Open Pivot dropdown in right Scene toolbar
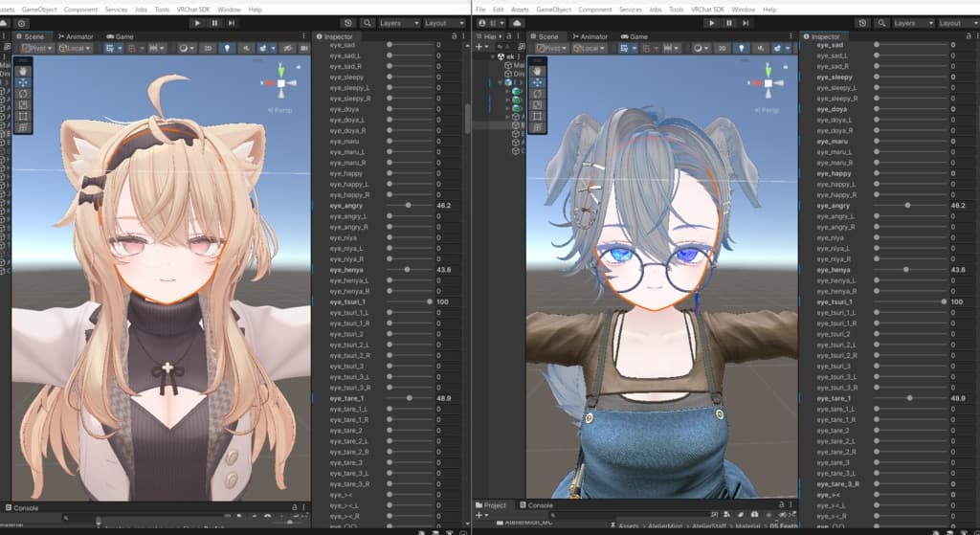 551,48
